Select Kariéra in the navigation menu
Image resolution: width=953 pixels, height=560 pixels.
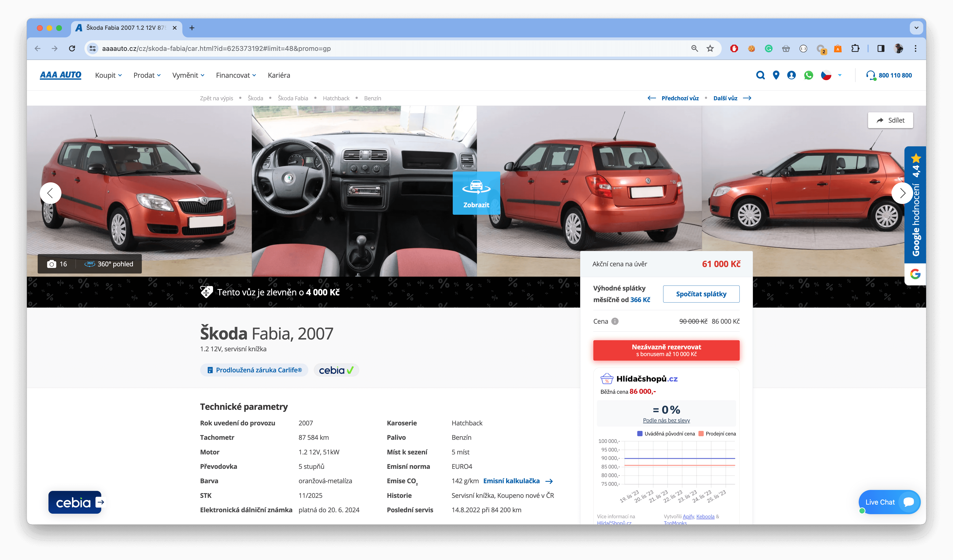(279, 75)
